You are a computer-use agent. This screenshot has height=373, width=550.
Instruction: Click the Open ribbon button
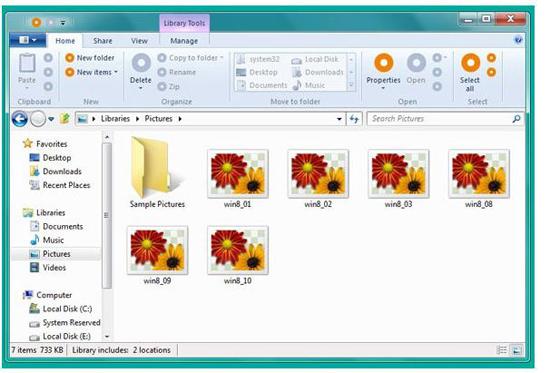coord(416,69)
